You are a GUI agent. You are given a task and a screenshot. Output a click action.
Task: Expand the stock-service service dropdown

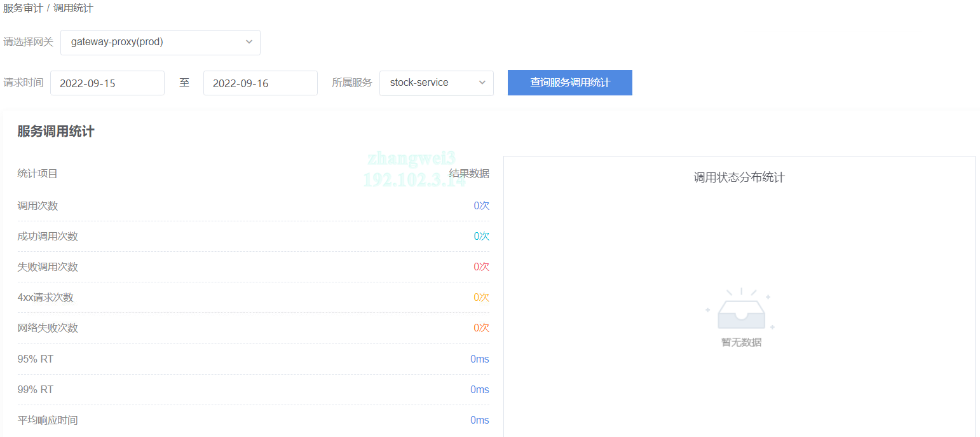click(x=436, y=83)
